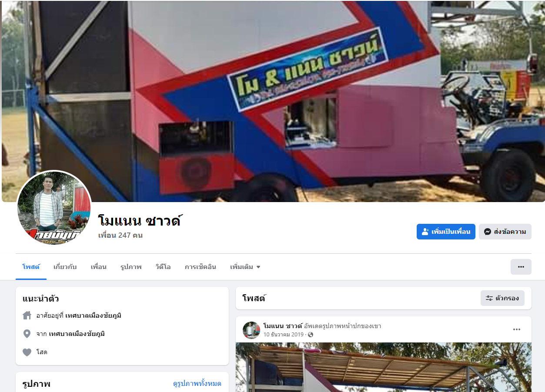This screenshot has width=545, height=392.
Task: Click the Messenger icon on ส่งข้อความ
Action: (x=488, y=232)
